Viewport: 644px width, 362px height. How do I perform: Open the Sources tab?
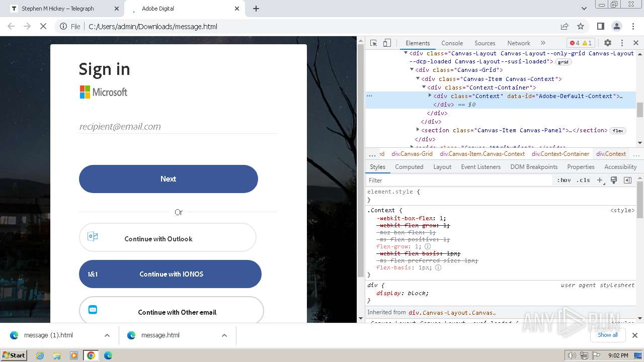coord(485,43)
